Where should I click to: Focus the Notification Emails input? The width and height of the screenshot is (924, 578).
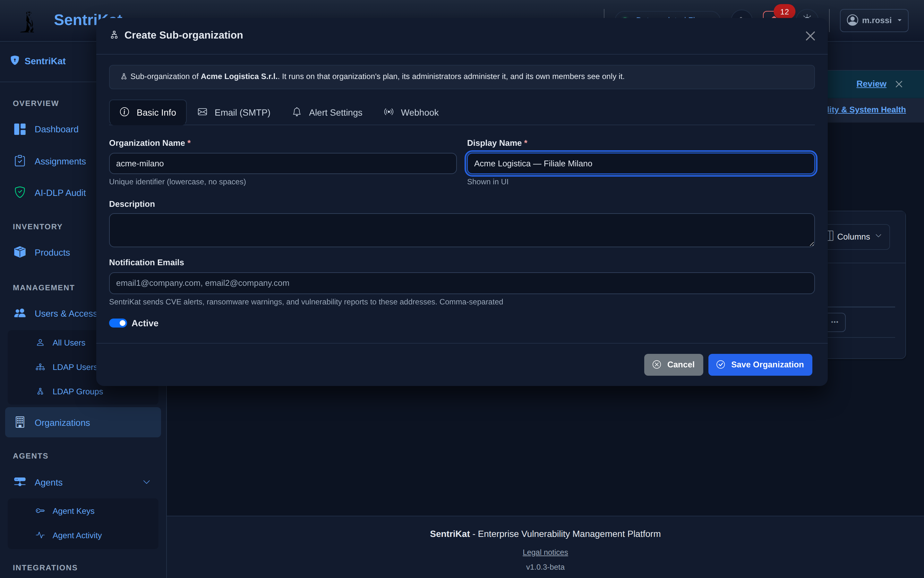[462, 283]
